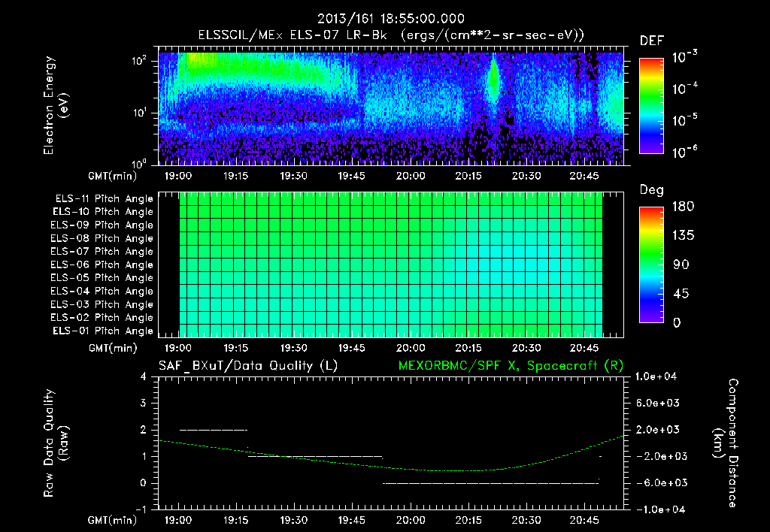This screenshot has height=532, width=770.
Task: Click the 0 value on Deg scale
Action: [x=677, y=323]
